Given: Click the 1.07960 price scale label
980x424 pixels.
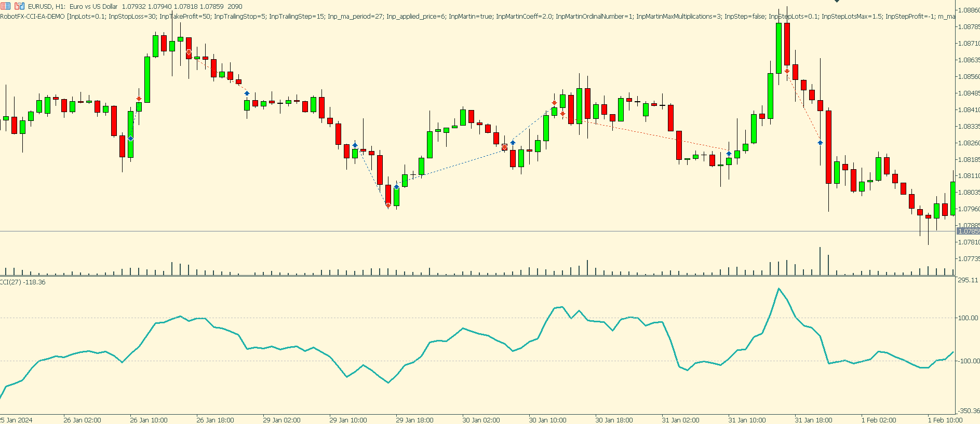Looking at the screenshot, I should click(968, 209).
